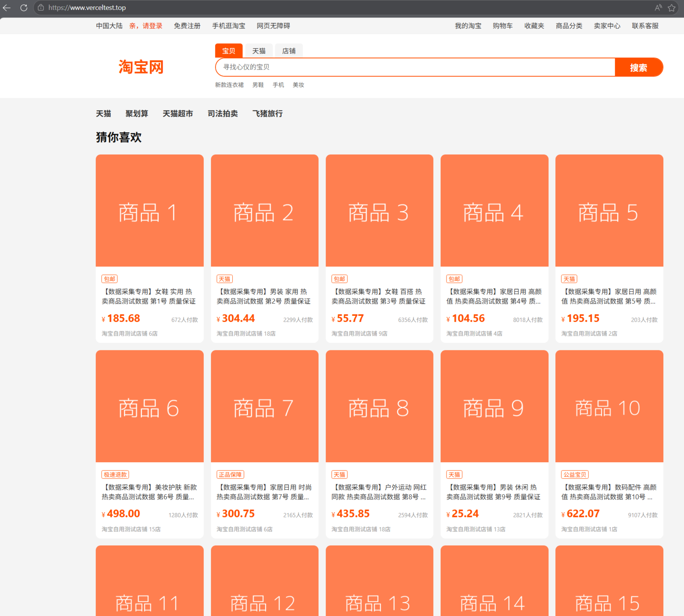Viewport: 684px width, 616px height.
Task: Add page to favorites with star icon
Action: [671, 8]
